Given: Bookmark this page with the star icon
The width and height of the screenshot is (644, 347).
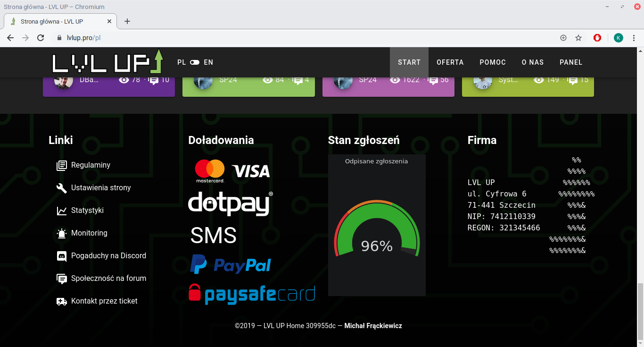Looking at the screenshot, I should coord(578,38).
